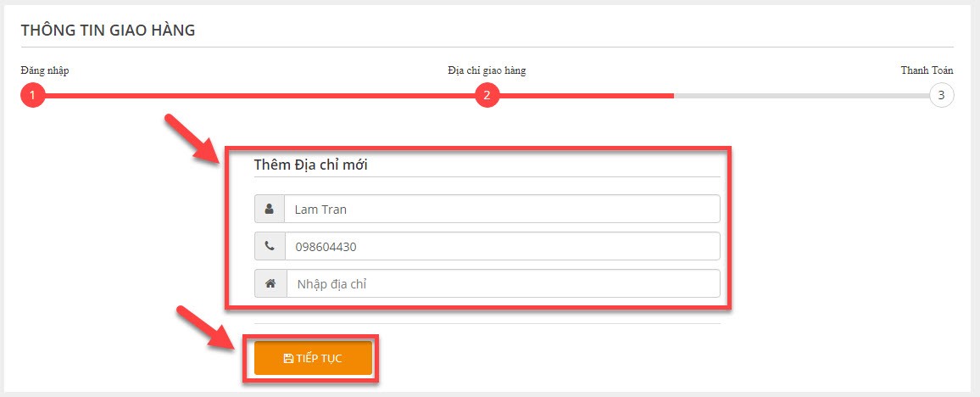
Task: Click the person icon beside the name field
Action: (270, 210)
